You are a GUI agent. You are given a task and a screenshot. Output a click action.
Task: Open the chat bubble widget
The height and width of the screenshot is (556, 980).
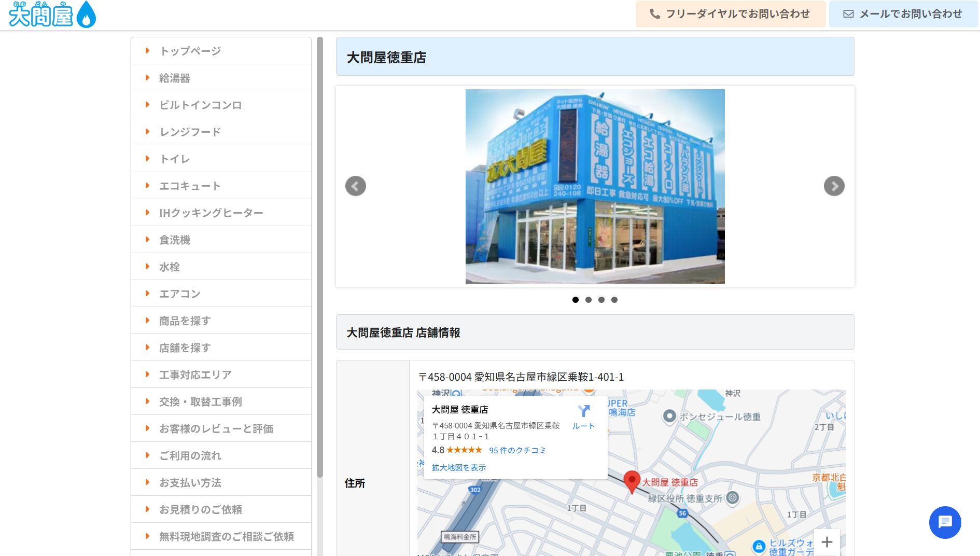[945, 522]
